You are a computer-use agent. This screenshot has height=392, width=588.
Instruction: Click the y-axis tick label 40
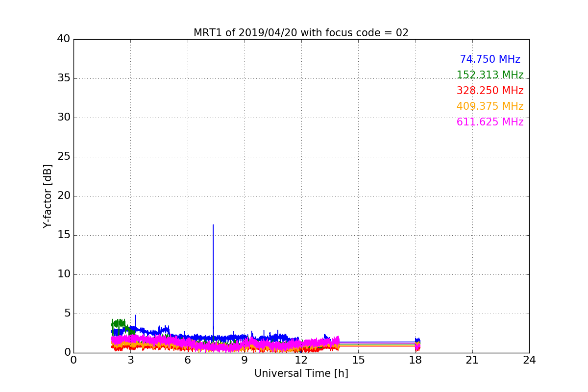pos(63,39)
